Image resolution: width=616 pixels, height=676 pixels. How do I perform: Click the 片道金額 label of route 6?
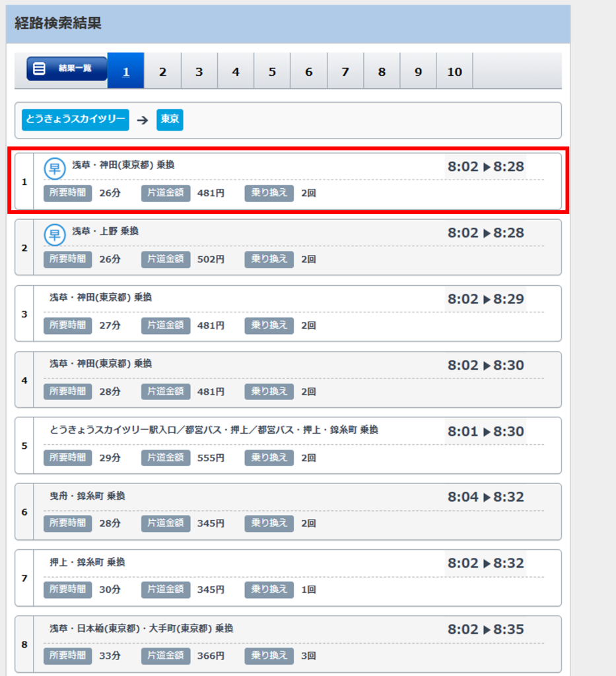click(x=166, y=524)
